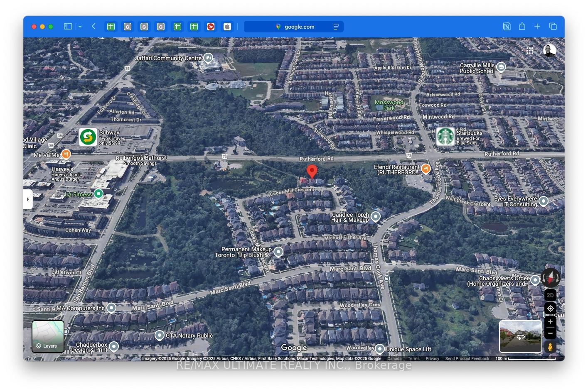The image size is (588, 392).
Task: Click the red location pin marker
Action: tap(312, 171)
